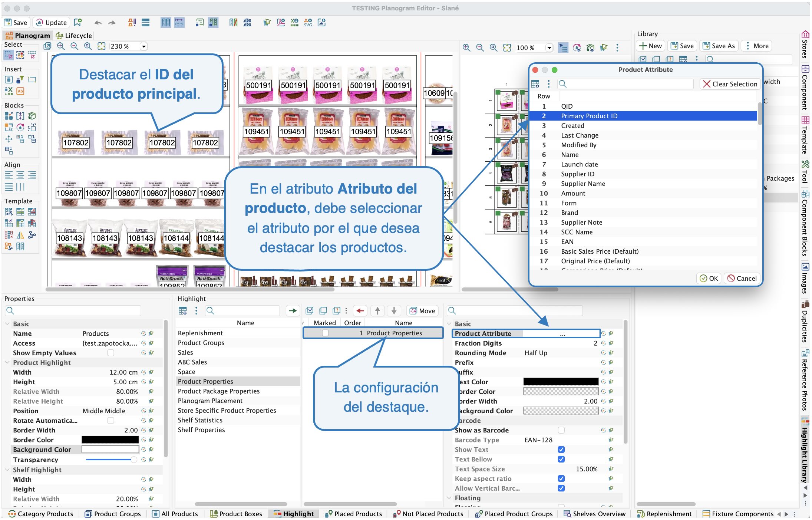Click the green right-arrow add highlight button
The height and width of the screenshot is (520, 812).
click(x=293, y=310)
